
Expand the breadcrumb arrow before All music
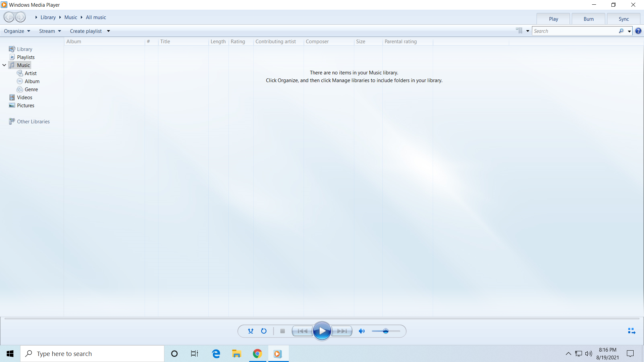(82, 17)
